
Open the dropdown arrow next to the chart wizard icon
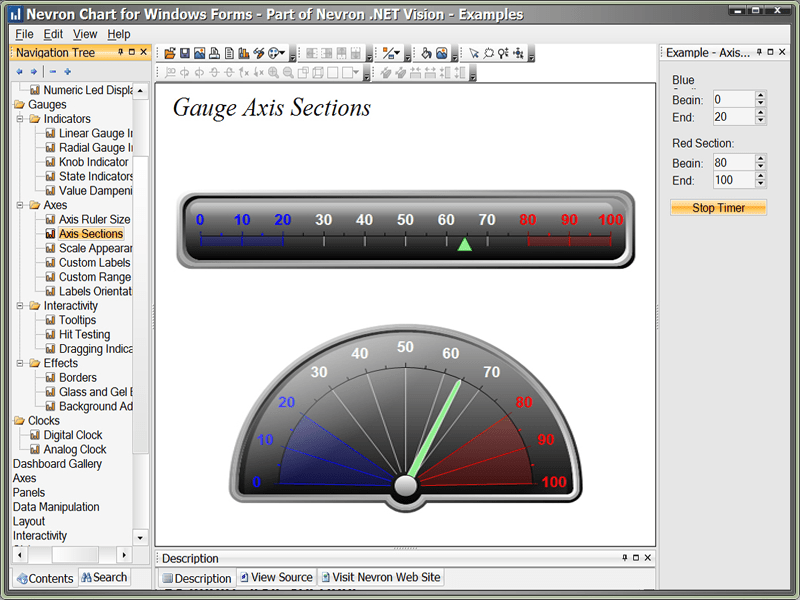point(282,52)
